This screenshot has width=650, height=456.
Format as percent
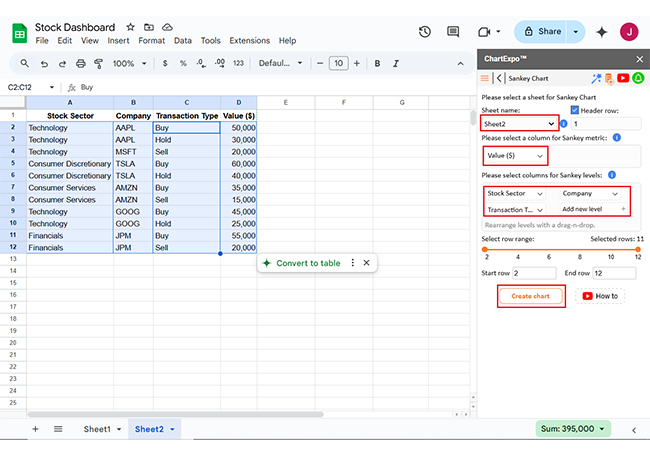coord(183,63)
